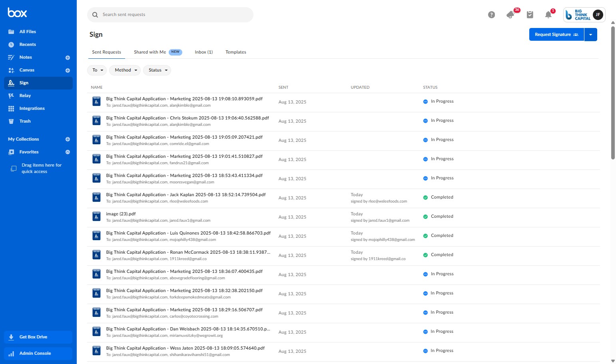Open Canvas in sidebar

coord(27,70)
